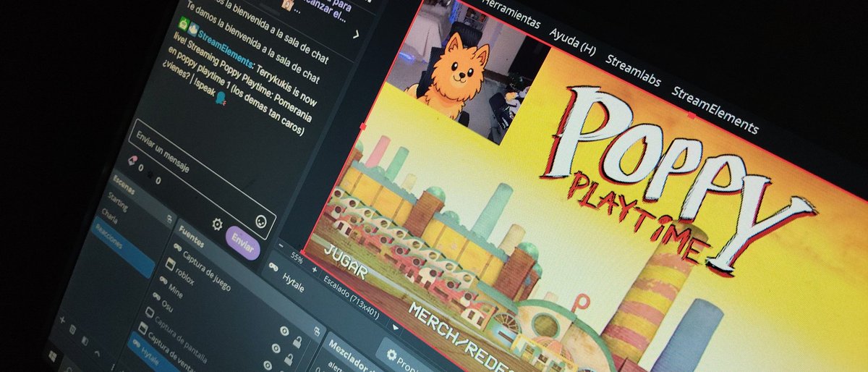This screenshot has width=868, height=372.
Task: Open the Streamlabs menu
Action: point(633,70)
